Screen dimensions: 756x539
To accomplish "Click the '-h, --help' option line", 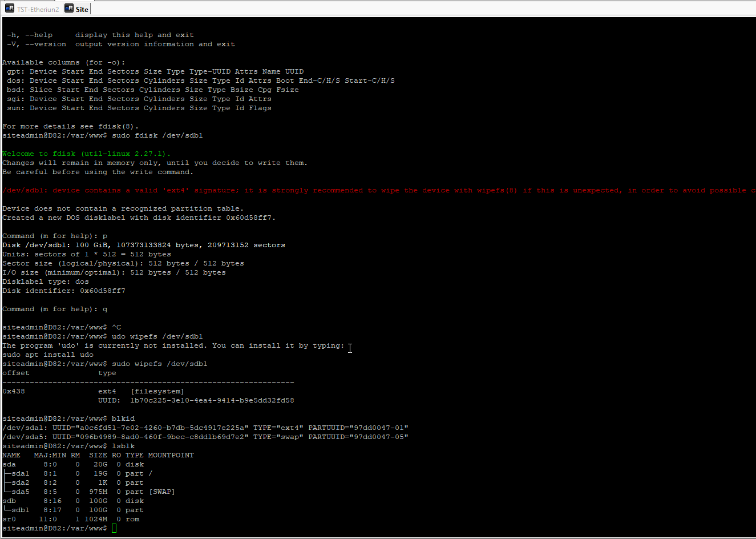I will 100,35.
